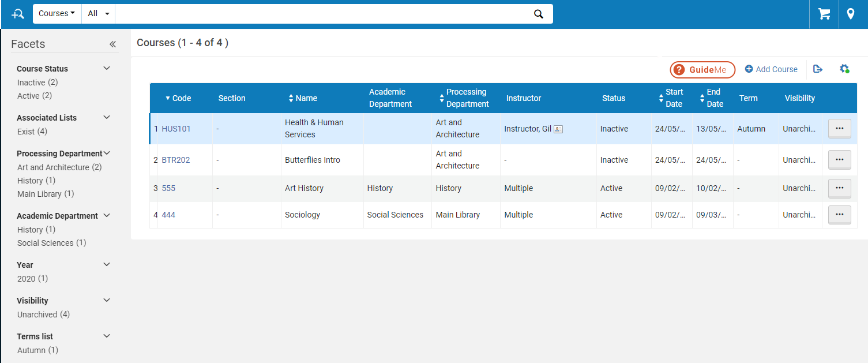This screenshot has height=363, width=868.
Task: Open row actions for HUS101
Action: click(x=839, y=129)
